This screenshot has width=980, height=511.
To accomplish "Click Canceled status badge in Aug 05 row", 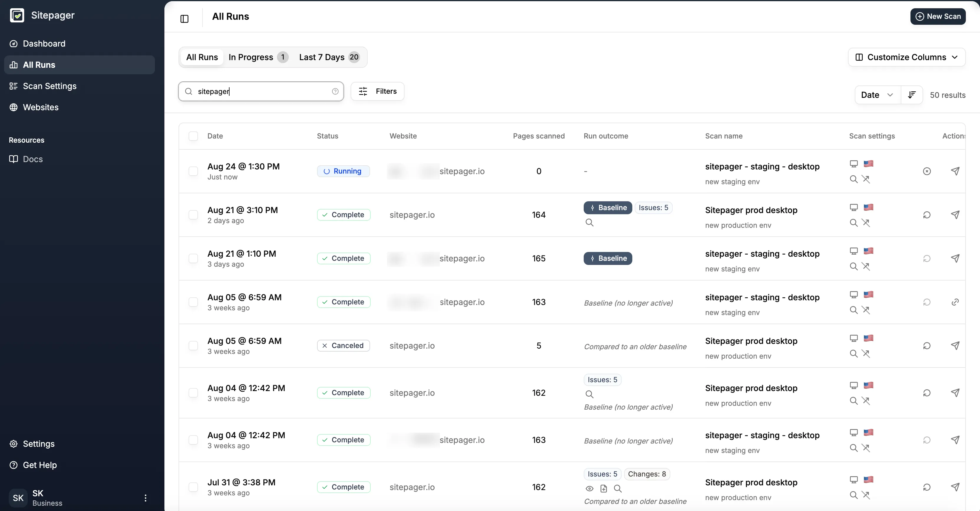I will click(x=343, y=345).
